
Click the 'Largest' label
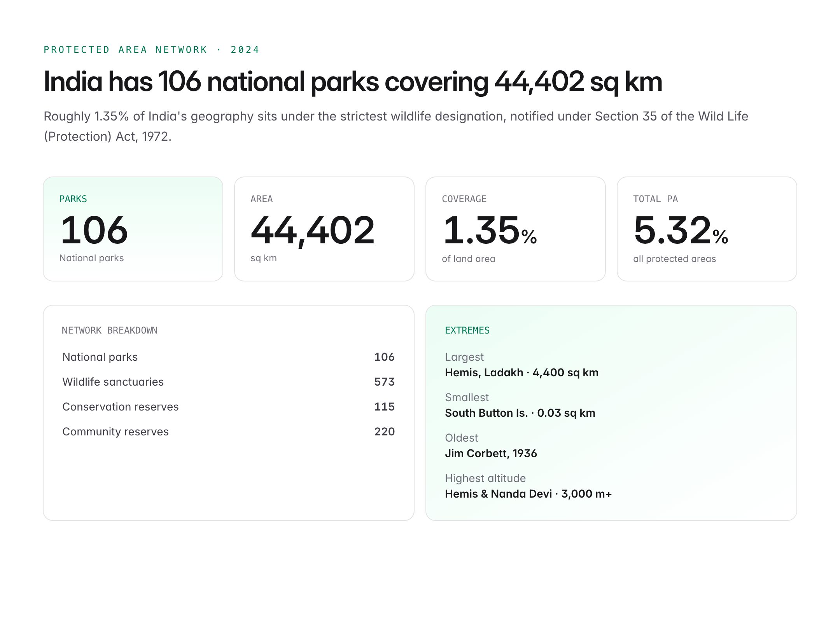[x=464, y=357]
